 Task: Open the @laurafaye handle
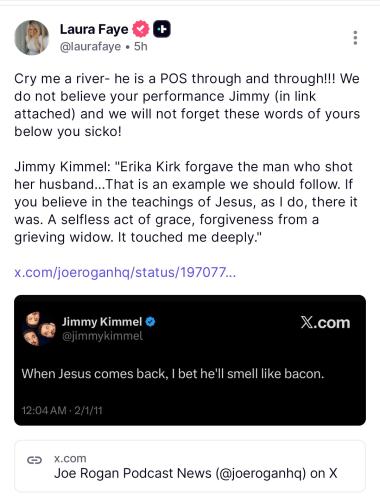click(90, 46)
